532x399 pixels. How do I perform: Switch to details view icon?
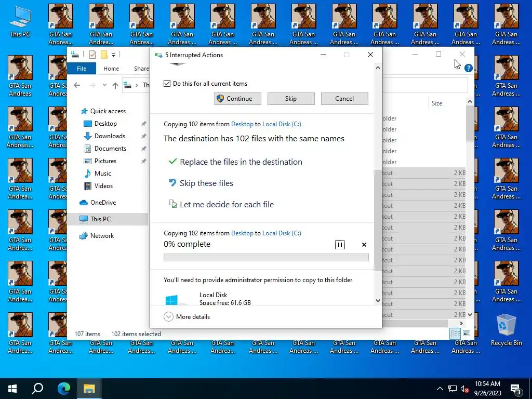455,334
